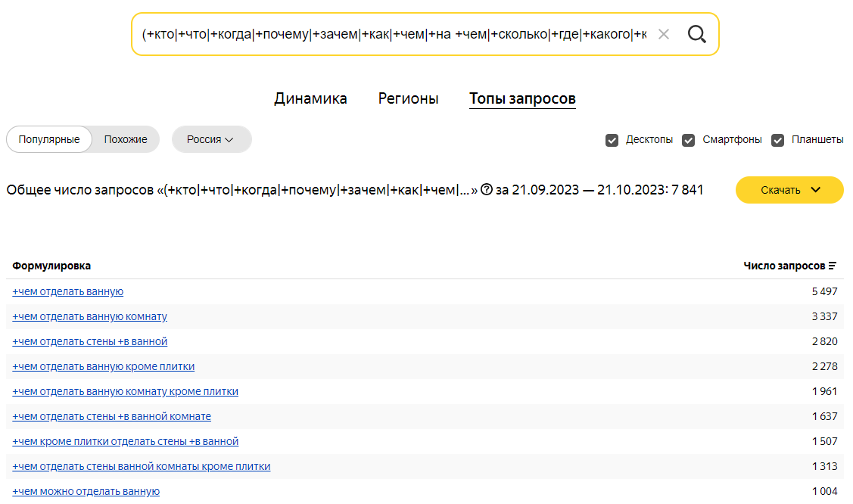This screenshot has height=504, width=853.
Task: Open the '+чем отделать ванную' query link
Action: (x=68, y=291)
